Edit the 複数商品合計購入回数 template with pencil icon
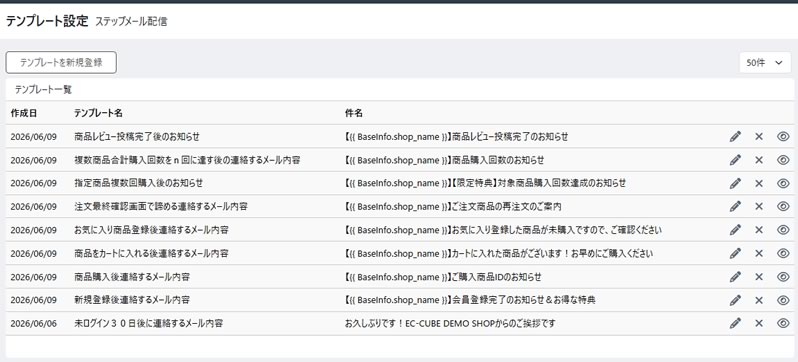 [735, 160]
